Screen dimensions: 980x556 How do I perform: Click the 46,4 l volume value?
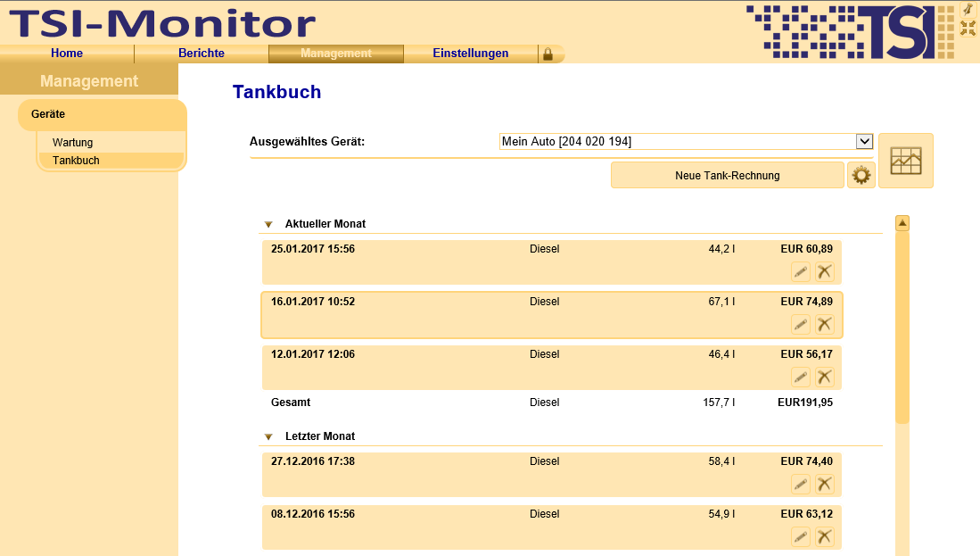pos(721,354)
